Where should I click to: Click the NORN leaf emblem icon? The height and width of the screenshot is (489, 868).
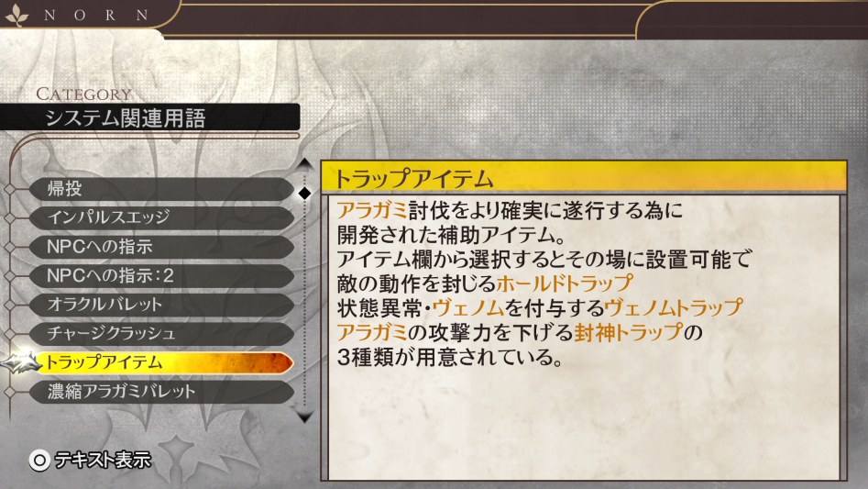[16, 16]
